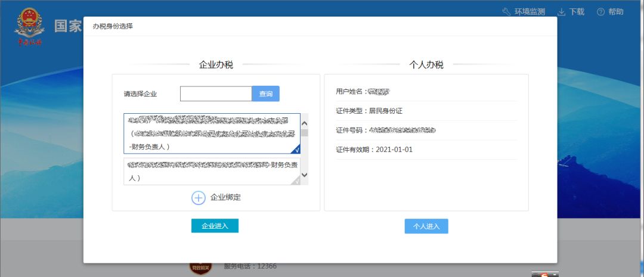Click the Sogou input method icon

tap(544, 275)
